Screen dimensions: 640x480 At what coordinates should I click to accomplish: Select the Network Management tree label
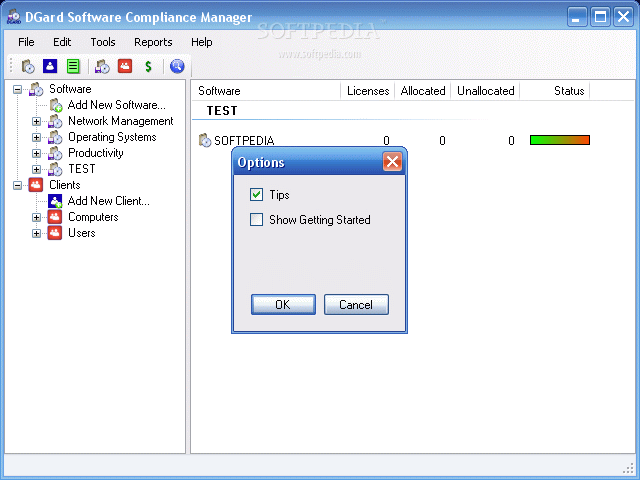121,121
